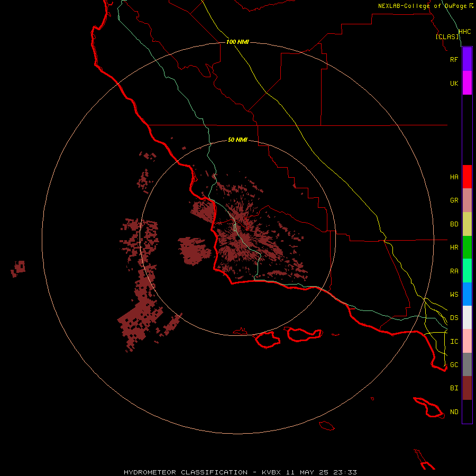Click the '100 NMI' range ring label
Image resolution: width=476 pixels, height=476 pixels.
click(237, 42)
